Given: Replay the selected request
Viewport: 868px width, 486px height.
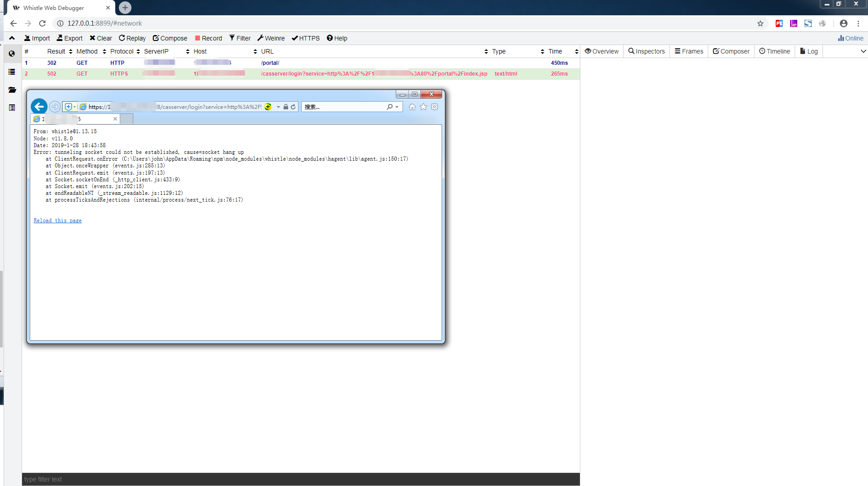Looking at the screenshot, I should pos(132,38).
